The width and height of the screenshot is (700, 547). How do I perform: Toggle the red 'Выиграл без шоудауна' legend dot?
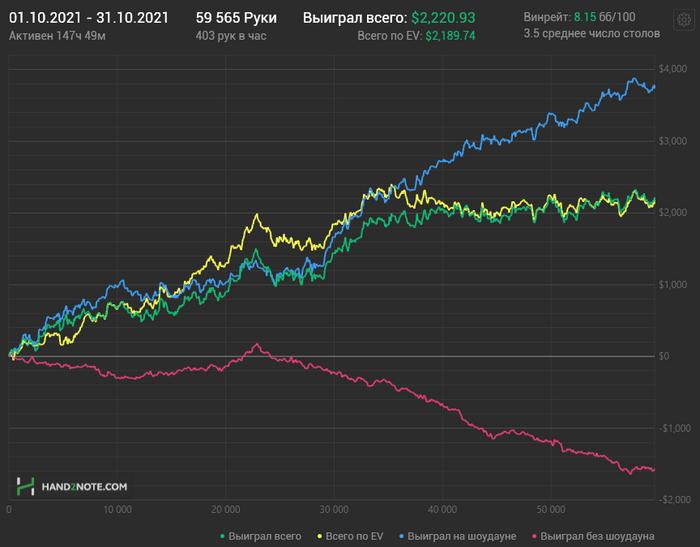pos(534,536)
